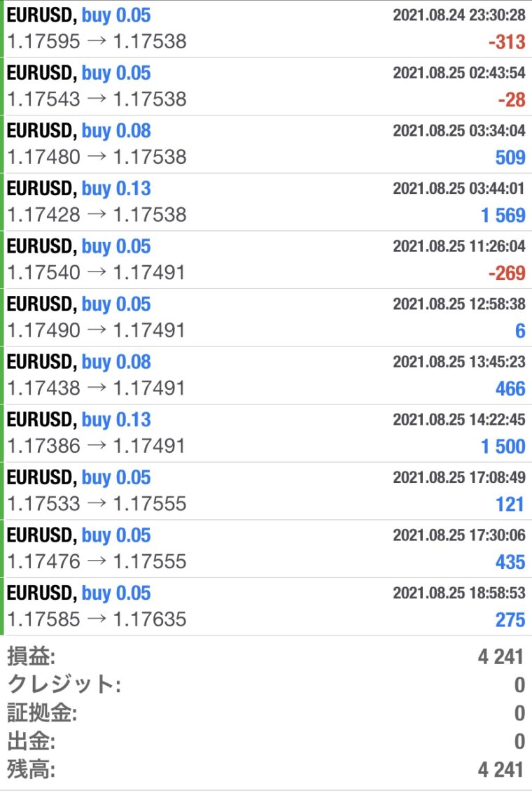Click the 1.17428 → 1.17538 price text
Image resolution: width=532 pixels, height=795 pixels.
click(97, 215)
